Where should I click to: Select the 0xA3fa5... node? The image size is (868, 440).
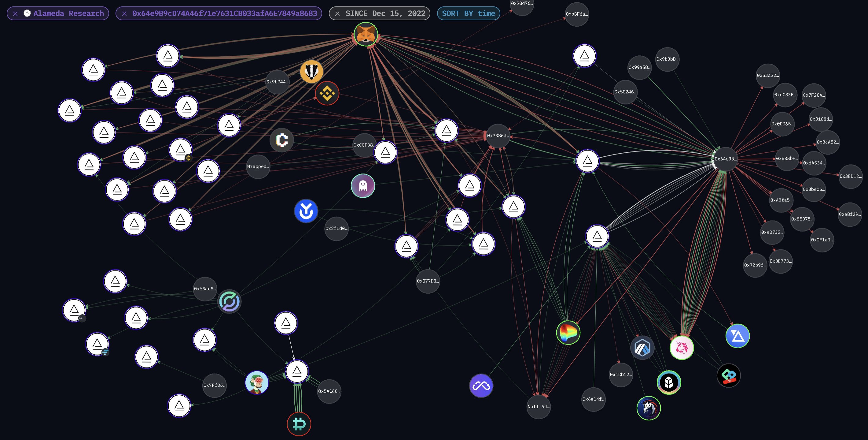pos(782,200)
